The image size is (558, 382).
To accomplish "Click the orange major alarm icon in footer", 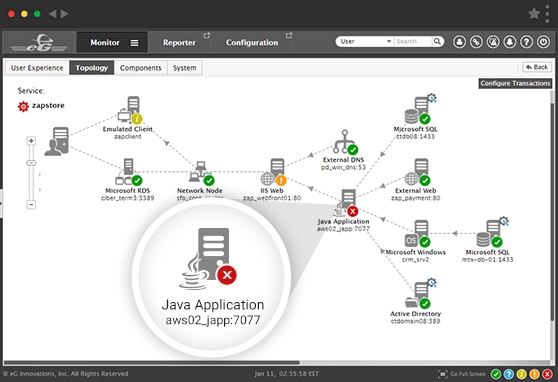I will click(535, 374).
